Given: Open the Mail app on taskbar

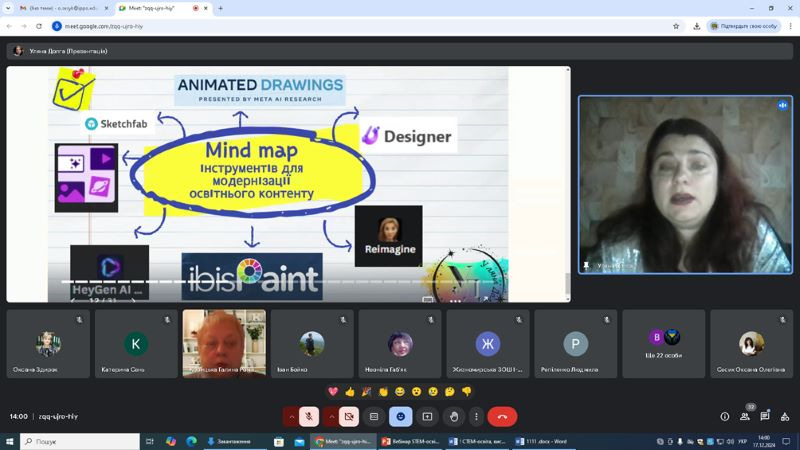Looking at the screenshot, I should pos(299,441).
